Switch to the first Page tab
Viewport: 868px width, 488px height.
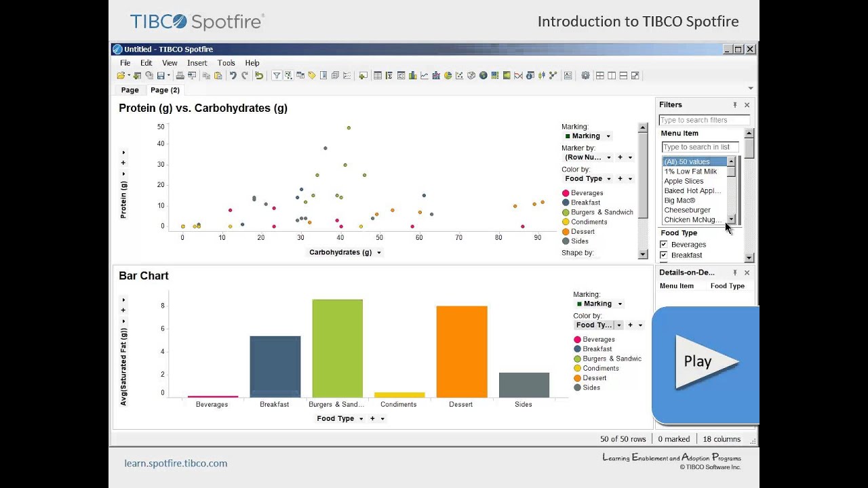pyautogui.click(x=130, y=90)
